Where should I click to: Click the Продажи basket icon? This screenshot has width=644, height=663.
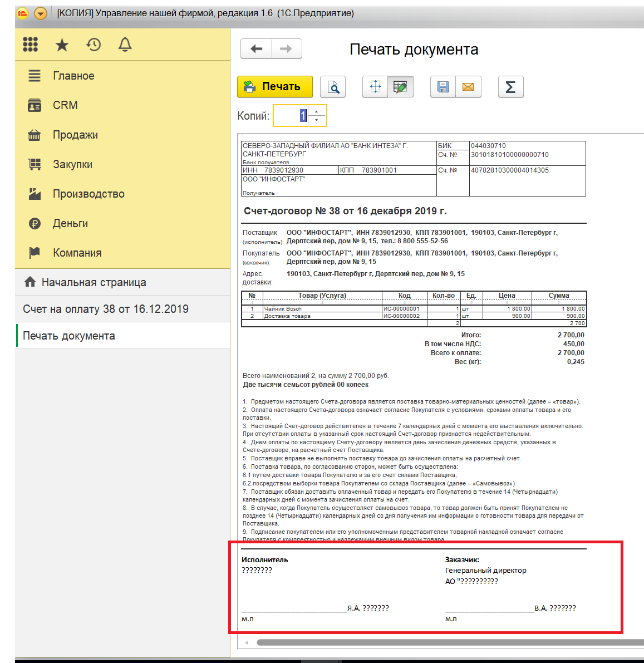pyautogui.click(x=35, y=135)
